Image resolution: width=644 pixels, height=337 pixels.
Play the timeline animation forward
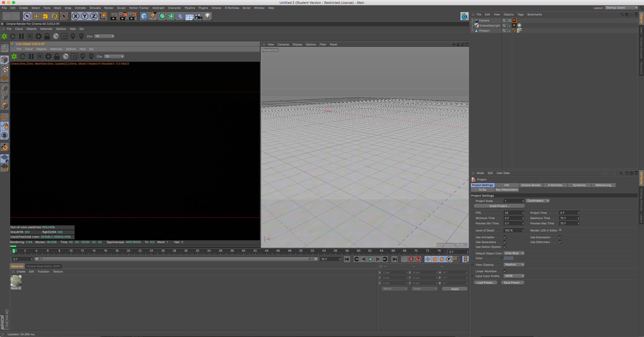371,259
